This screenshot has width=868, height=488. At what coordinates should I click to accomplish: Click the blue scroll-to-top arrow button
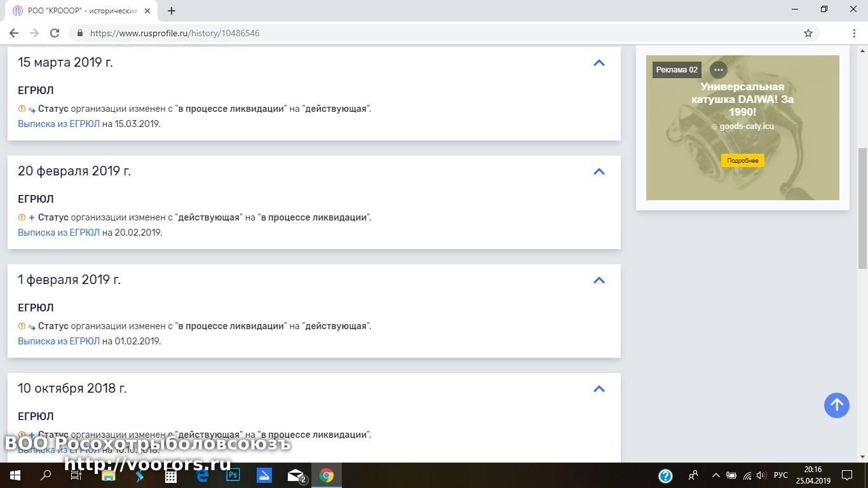coord(836,405)
